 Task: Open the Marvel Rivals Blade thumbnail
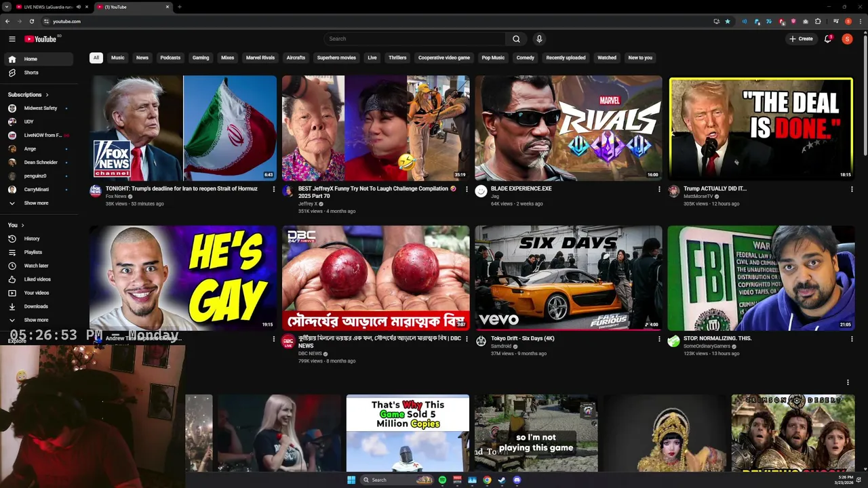tap(568, 128)
